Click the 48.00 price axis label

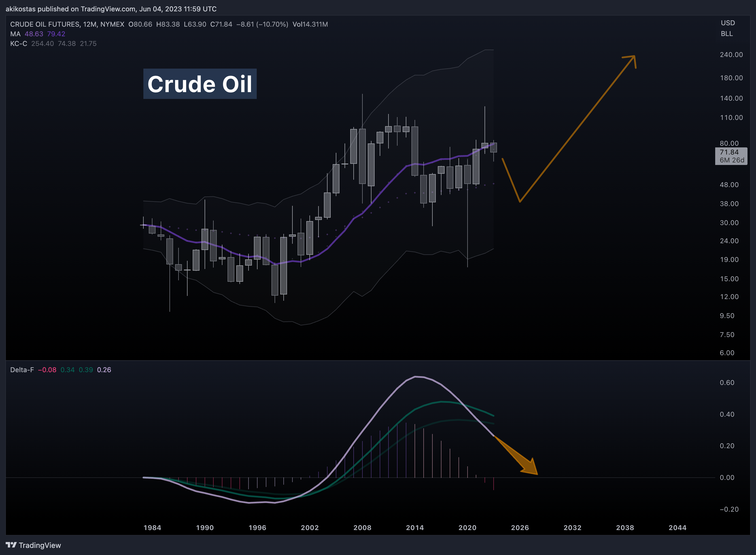click(x=729, y=185)
